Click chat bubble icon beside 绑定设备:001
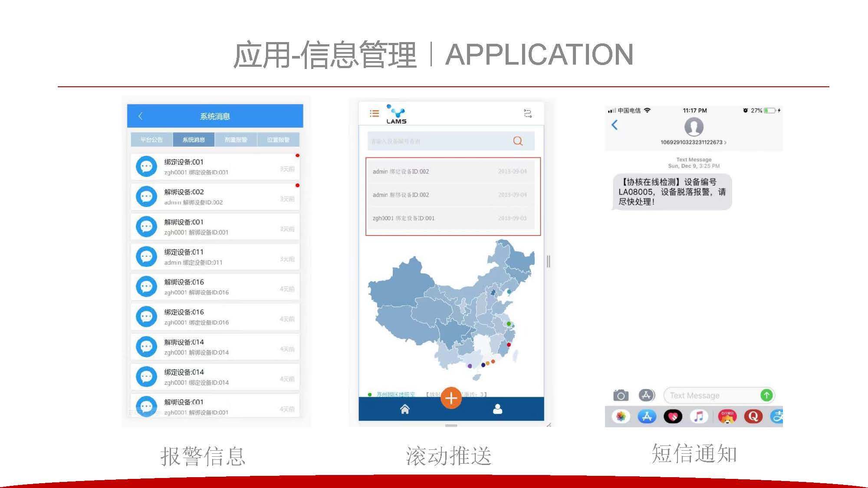This screenshot has height=488, width=868. [x=146, y=167]
